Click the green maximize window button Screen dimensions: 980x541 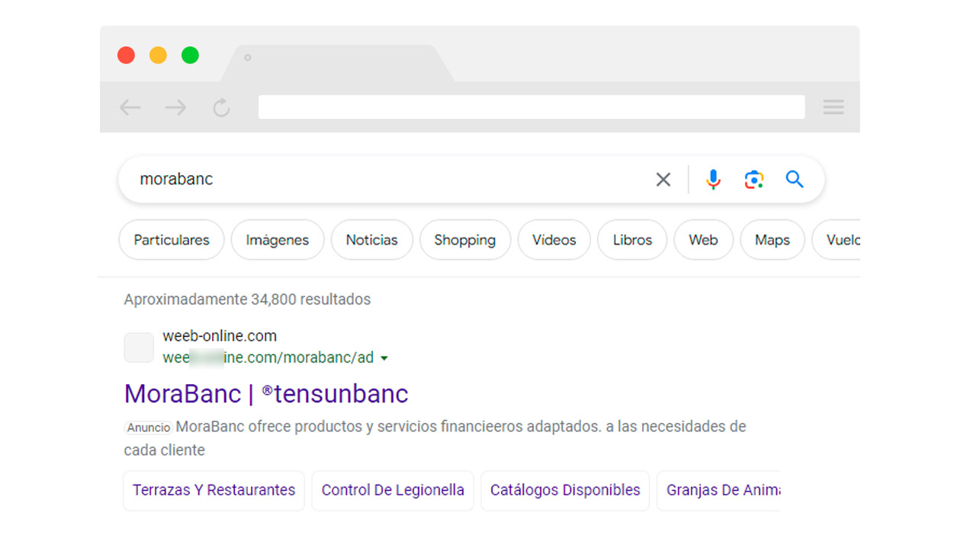coord(190,55)
